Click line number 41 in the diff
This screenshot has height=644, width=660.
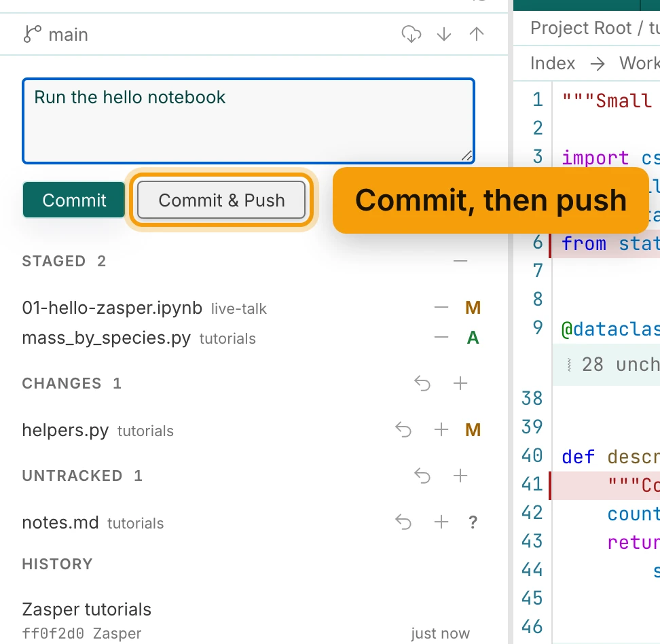pyautogui.click(x=532, y=484)
